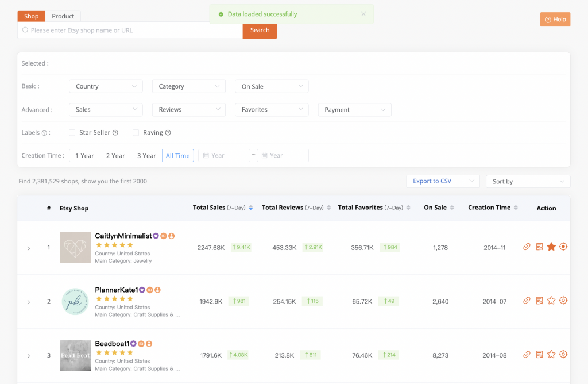Click the target tracking icon for PlannerKate1
Screen dimensions: 588x384
(x=563, y=301)
